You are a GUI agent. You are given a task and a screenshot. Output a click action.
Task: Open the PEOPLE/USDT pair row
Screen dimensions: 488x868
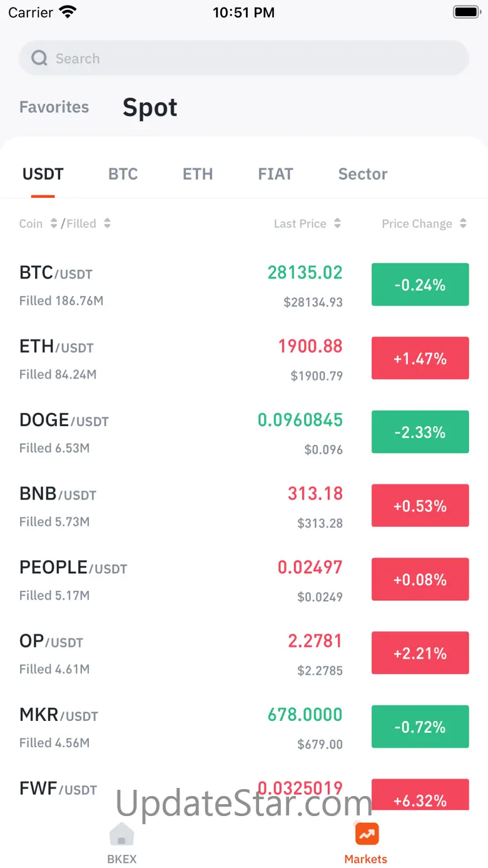181,580
